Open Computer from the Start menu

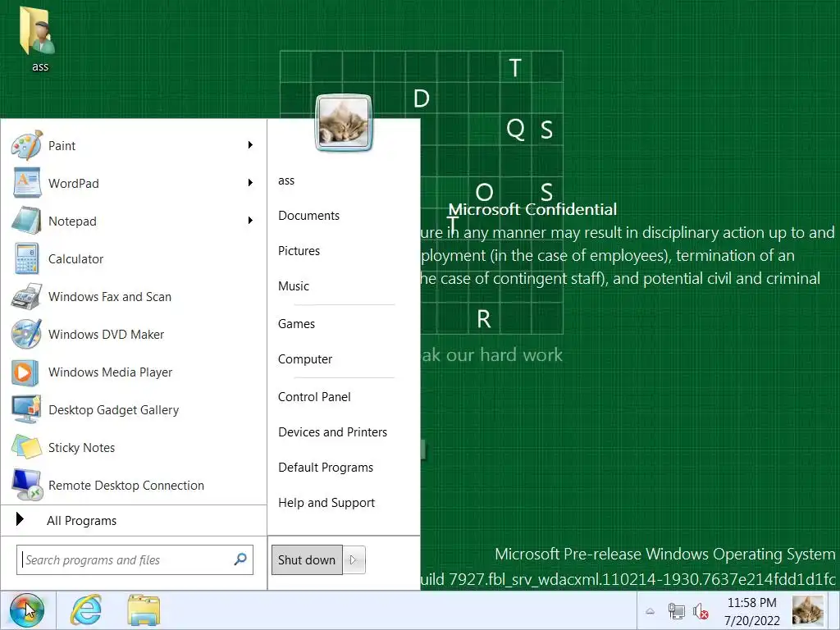click(x=305, y=359)
